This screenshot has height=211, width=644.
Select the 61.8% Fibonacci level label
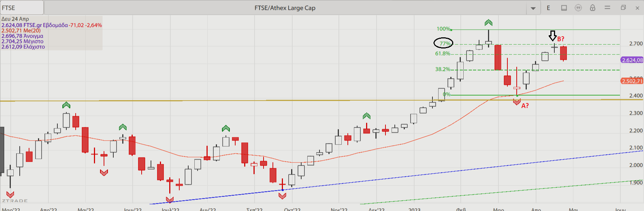pos(442,53)
